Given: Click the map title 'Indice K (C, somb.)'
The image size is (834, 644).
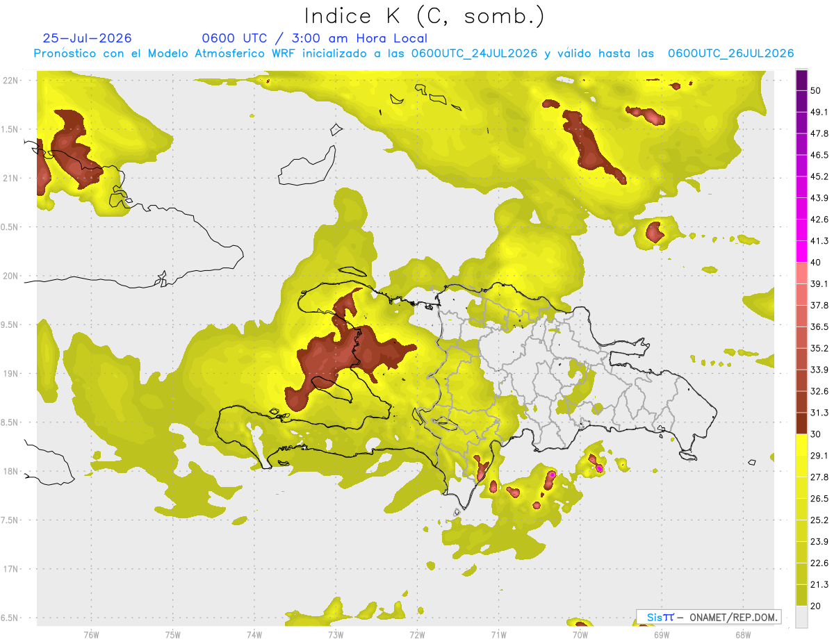Looking at the screenshot, I should click(424, 16).
